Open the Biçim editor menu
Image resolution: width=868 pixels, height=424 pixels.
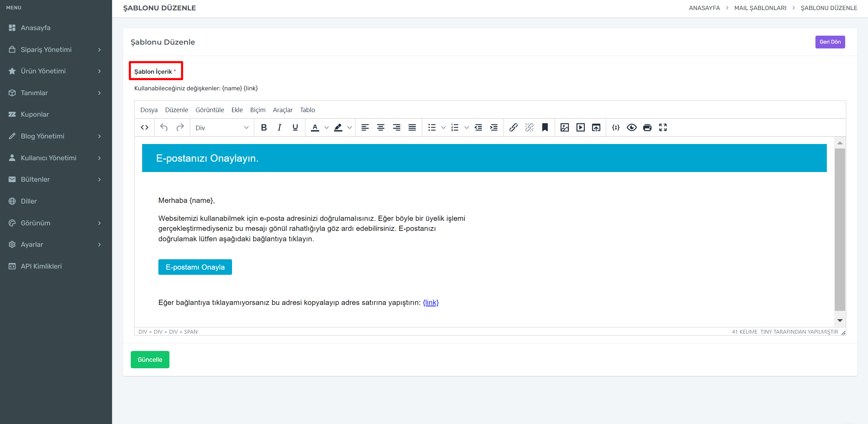(258, 110)
